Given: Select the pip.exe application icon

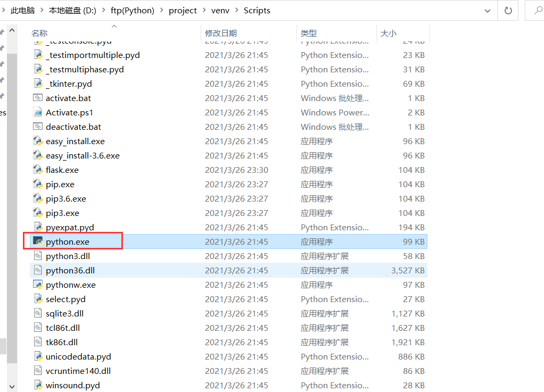Looking at the screenshot, I should click(38, 184).
